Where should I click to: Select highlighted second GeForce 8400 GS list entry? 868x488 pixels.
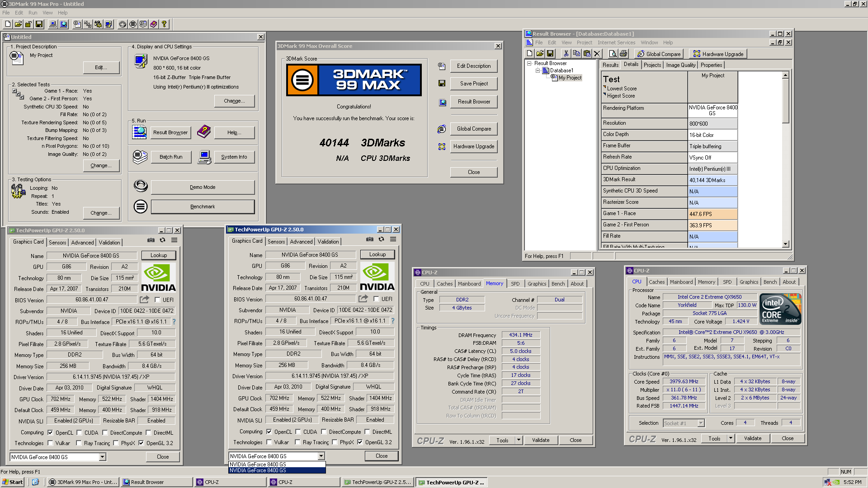coord(277,470)
